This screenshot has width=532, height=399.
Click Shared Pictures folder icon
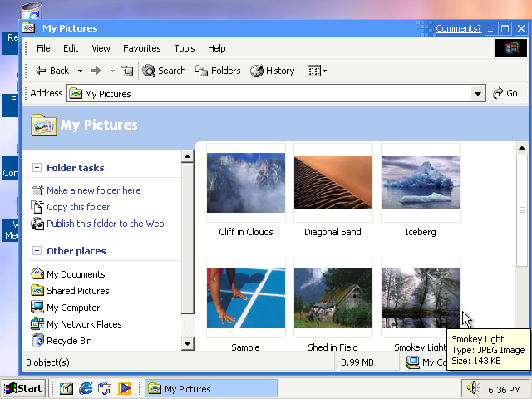click(37, 290)
